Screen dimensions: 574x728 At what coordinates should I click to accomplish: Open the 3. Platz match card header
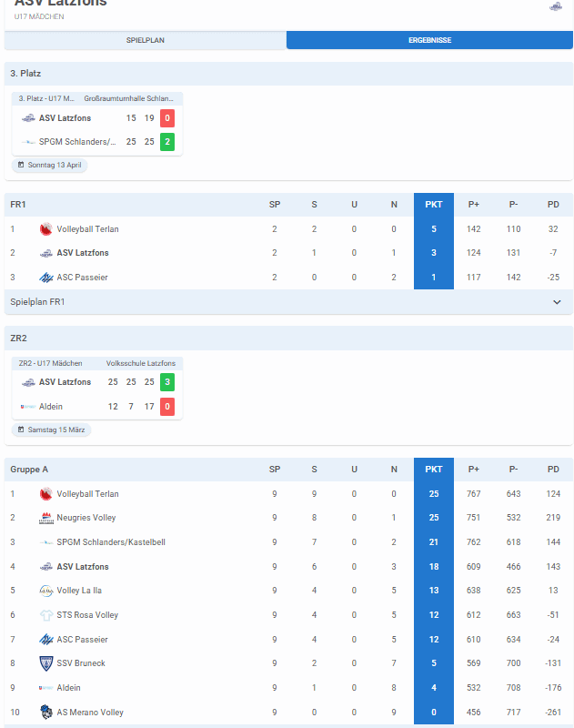click(x=100, y=98)
